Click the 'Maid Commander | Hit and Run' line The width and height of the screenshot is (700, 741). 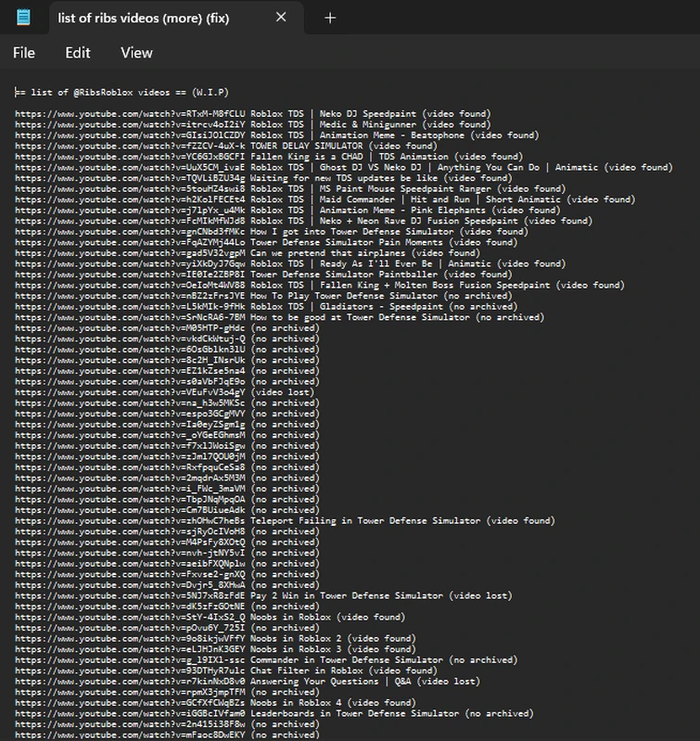coord(325,199)
